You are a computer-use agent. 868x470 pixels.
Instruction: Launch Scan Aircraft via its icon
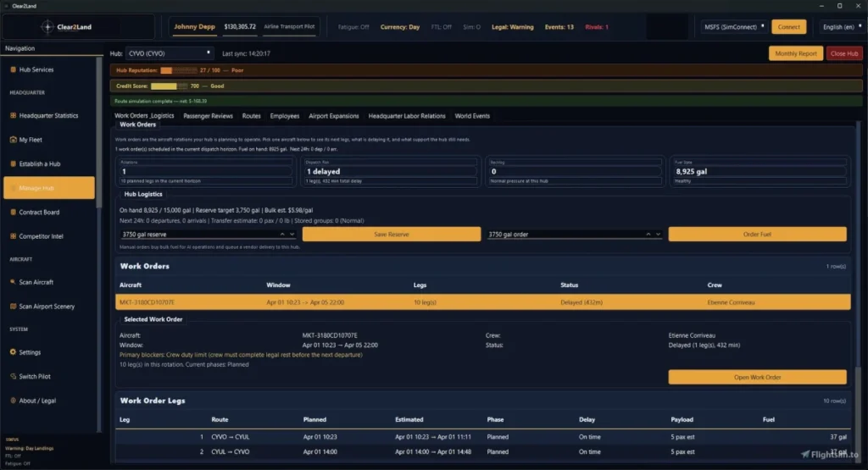click(13, 282)
